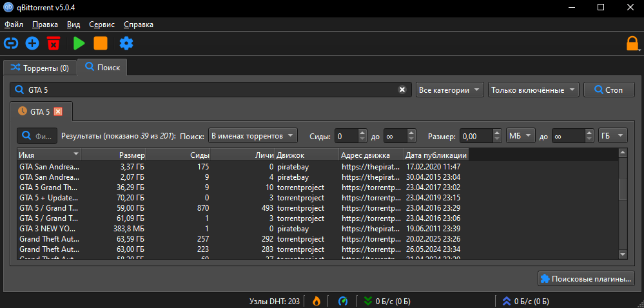Open the Сервис menu
Image resolution: width=644 pixels, height=308 pixels.
(x=102, y=24)
